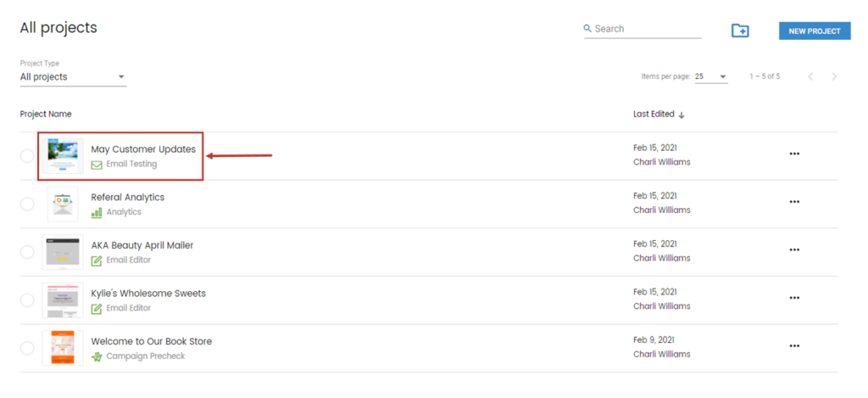Open Kylie's Wholesome Sweets project
868x398 pixels.
(x=148, y=294)
